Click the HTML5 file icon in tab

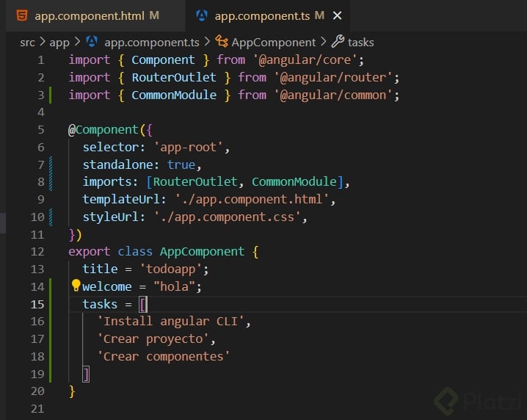(22, 15)
